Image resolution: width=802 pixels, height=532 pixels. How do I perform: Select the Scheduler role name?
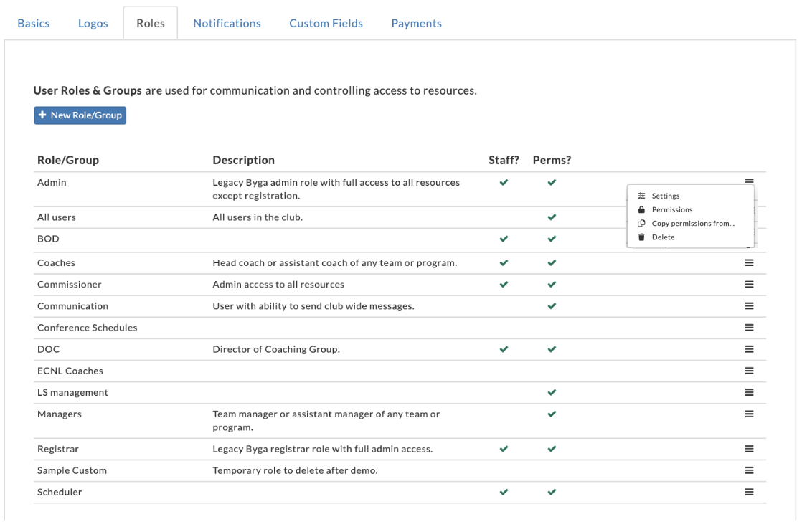(60, 492)
